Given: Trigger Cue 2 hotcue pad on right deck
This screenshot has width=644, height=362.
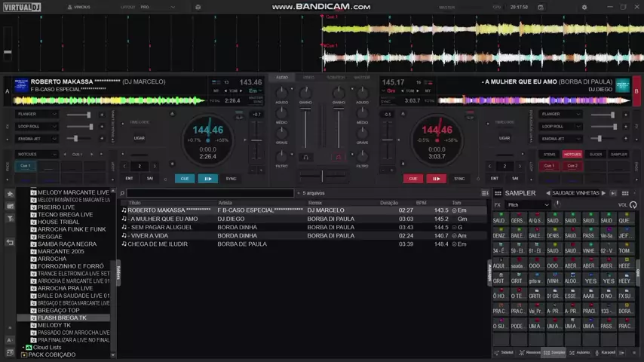Looking at the screenshot, I should click(x=572, y=166).
